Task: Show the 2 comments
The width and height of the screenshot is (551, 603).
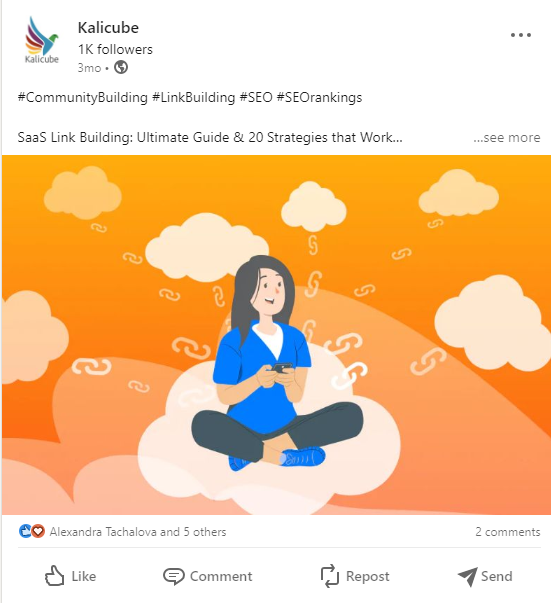Action: point(508,532)
